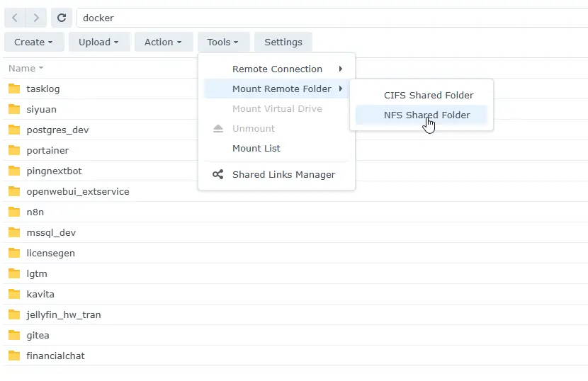
Task: Click the share icon for Shared Links Manager
Action: click(x=218, y=174)
